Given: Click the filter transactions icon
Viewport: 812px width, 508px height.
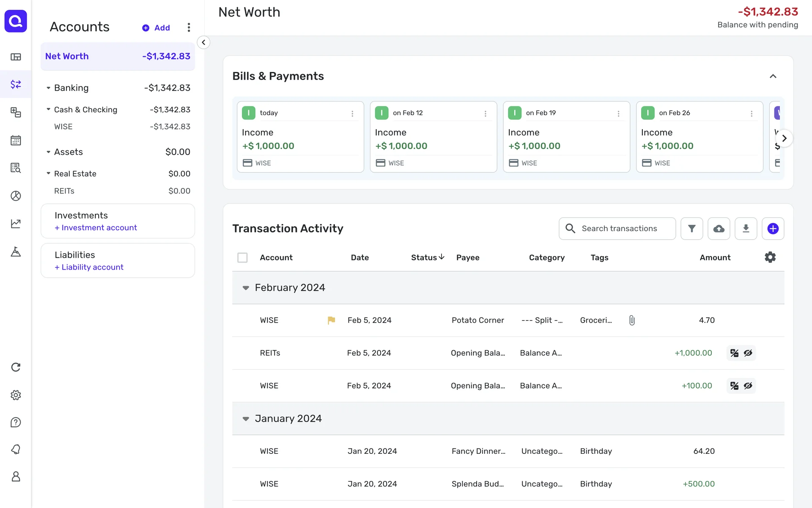Looking at the screenshot, I should click(691, 229).
